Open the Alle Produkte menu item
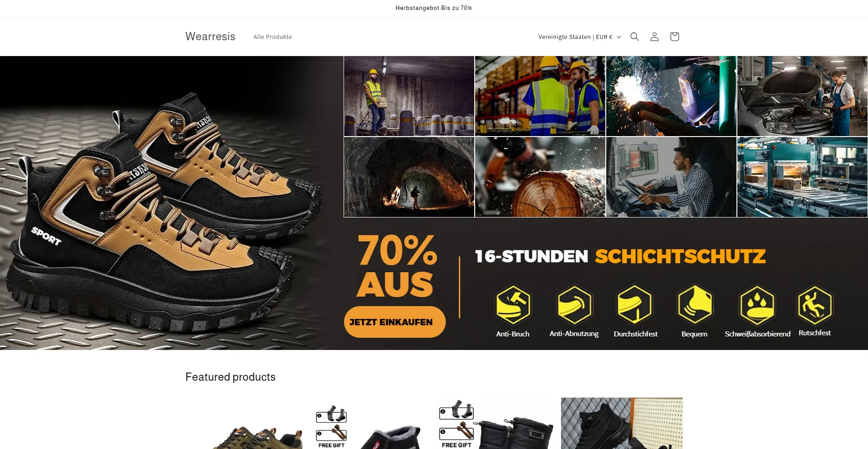Screen dimensions: 868x449 (x=273, y=37)
